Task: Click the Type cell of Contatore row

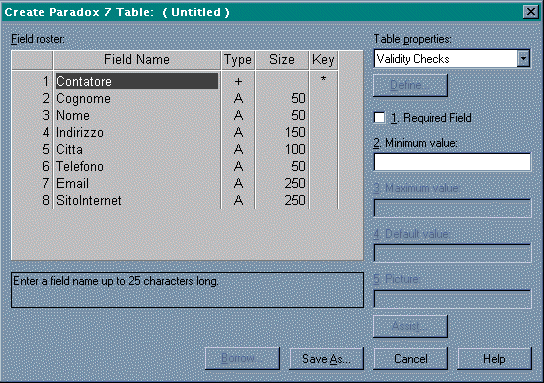Action: tap(238, 81)
